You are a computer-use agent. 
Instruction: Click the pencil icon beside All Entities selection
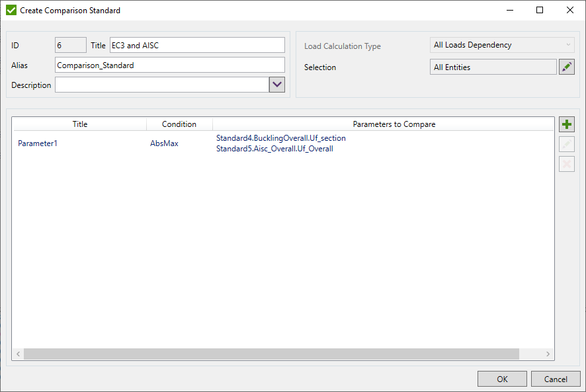(567, 67)
